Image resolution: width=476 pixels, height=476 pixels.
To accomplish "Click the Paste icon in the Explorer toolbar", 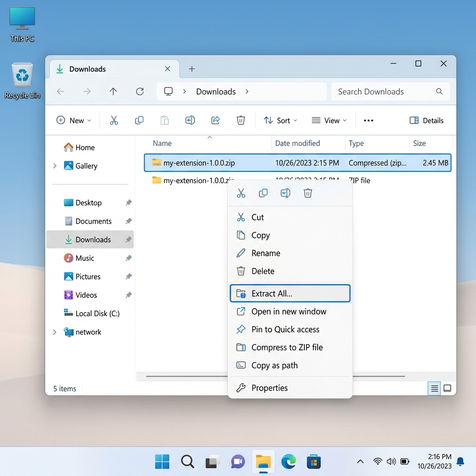I will coord(165,120).
